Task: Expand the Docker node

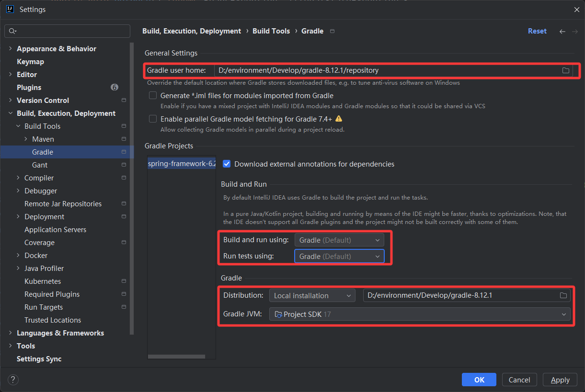Action: coord(18,256)
